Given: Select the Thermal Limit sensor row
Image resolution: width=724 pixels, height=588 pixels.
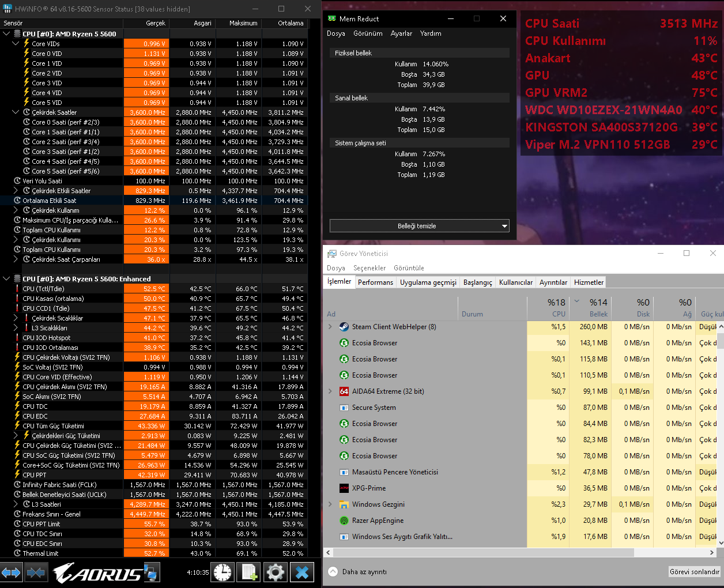Looking at the screenshot, I should point(154,553).
